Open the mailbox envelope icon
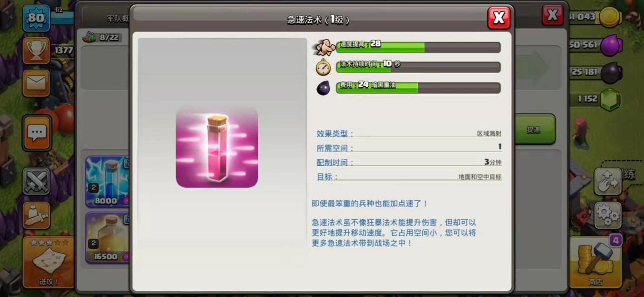The width and height of the screenshot is (644, 297). pyautogui.click(x=36, y=83)
